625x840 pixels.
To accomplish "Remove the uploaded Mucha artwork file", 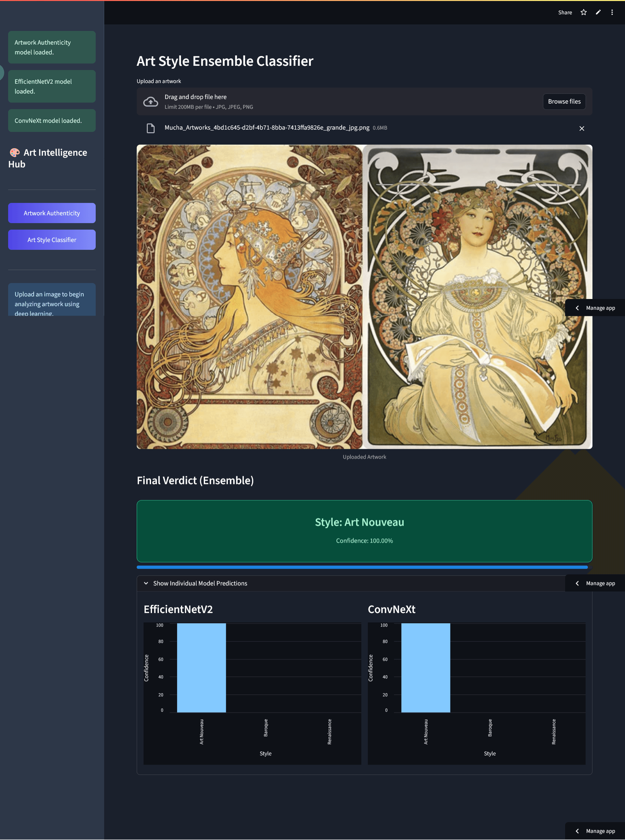I will pos(581,128).
